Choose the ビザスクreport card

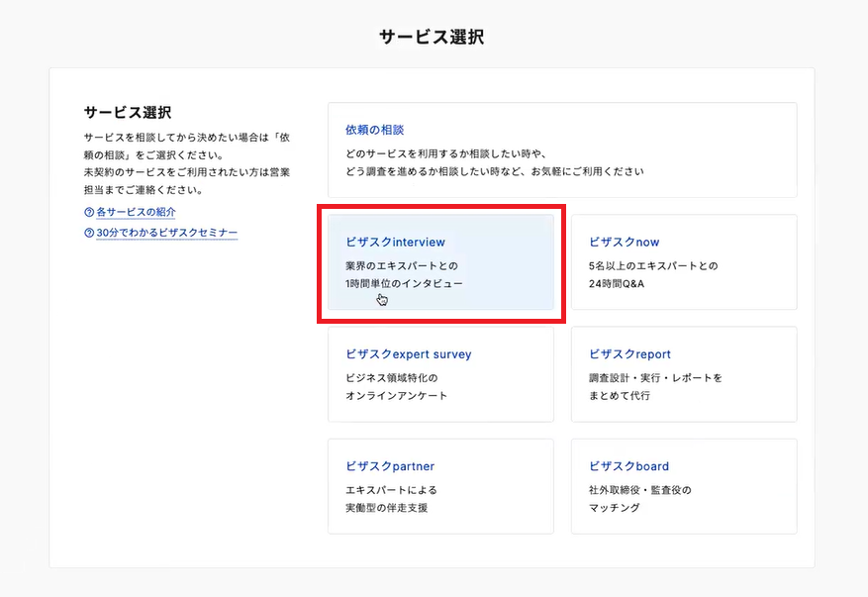(684, 374)
